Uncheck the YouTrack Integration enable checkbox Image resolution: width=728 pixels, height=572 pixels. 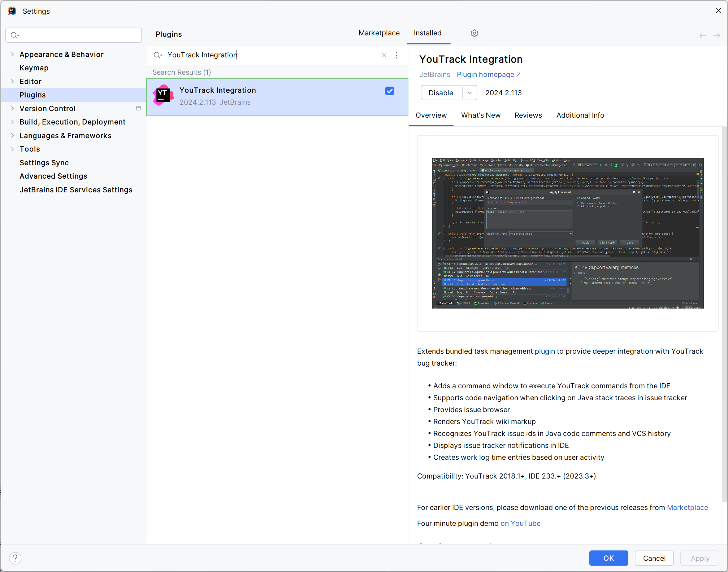point(389,91)
